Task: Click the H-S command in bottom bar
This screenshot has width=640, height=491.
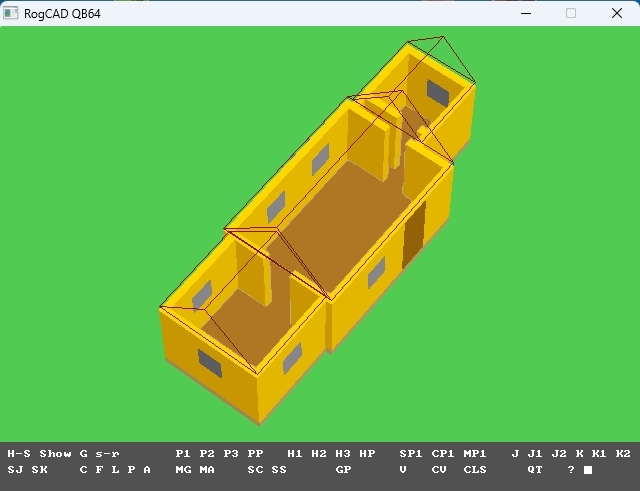Action: (19, 454)
